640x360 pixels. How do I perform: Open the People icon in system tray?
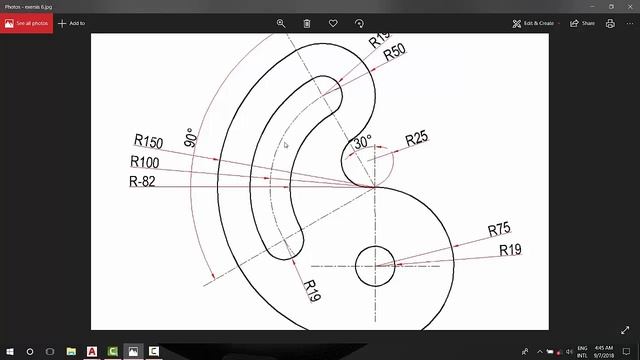tap(525, 351)
